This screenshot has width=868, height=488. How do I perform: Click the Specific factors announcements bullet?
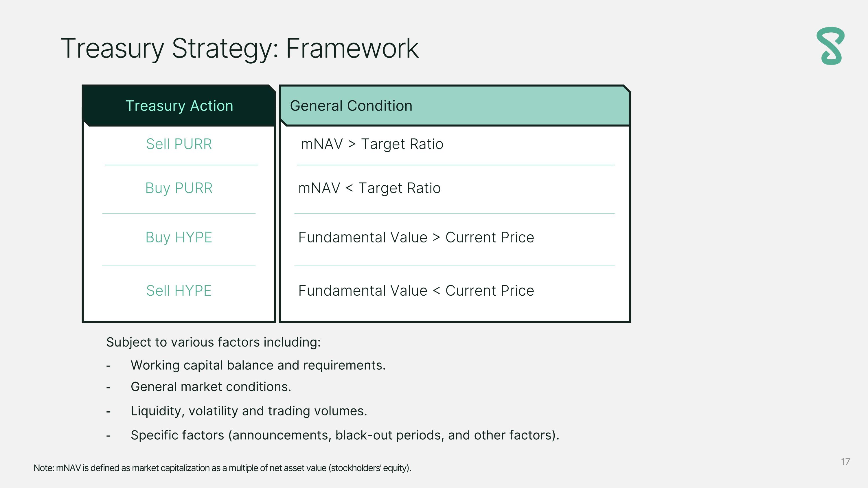coord(345,435)
